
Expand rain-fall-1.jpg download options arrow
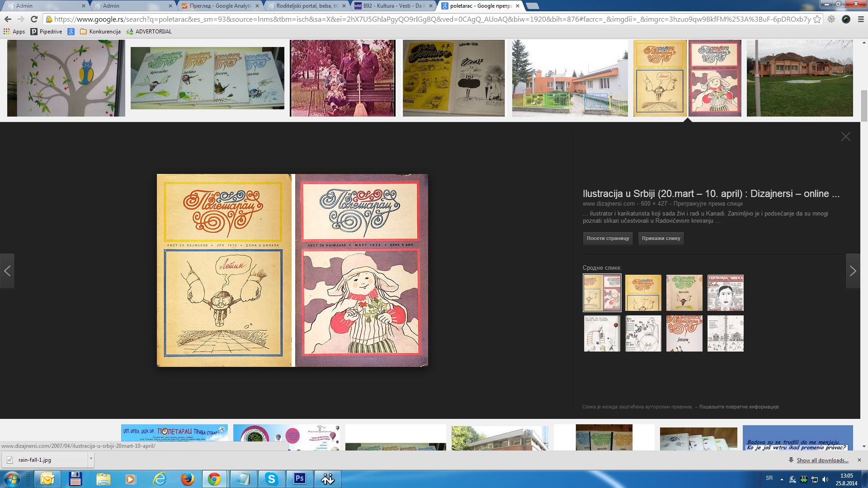(91, 459)
